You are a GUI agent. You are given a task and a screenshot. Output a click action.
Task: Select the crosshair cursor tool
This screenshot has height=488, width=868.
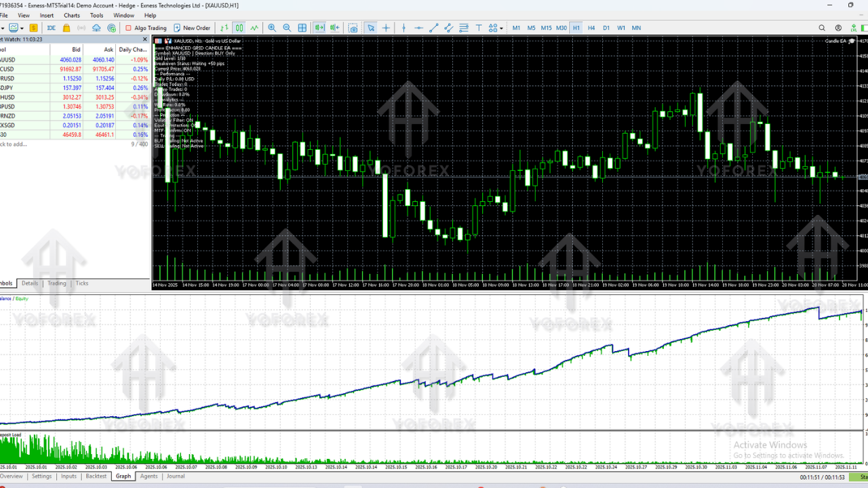point(386,28)
